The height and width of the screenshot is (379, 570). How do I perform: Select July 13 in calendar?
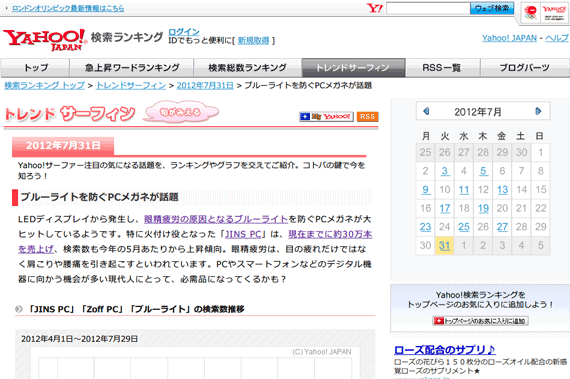502,189
